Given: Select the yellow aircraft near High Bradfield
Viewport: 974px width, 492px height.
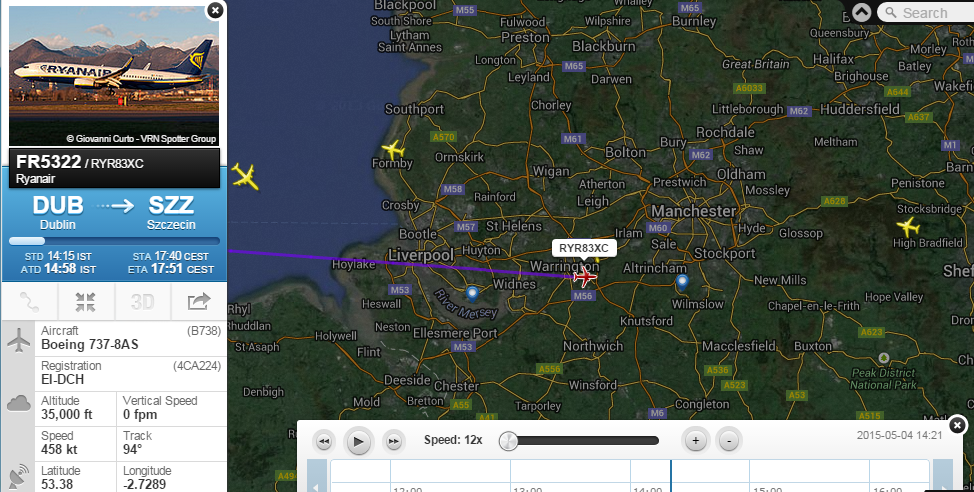Looking at the screenshot, I should click(x=908, y=226).
